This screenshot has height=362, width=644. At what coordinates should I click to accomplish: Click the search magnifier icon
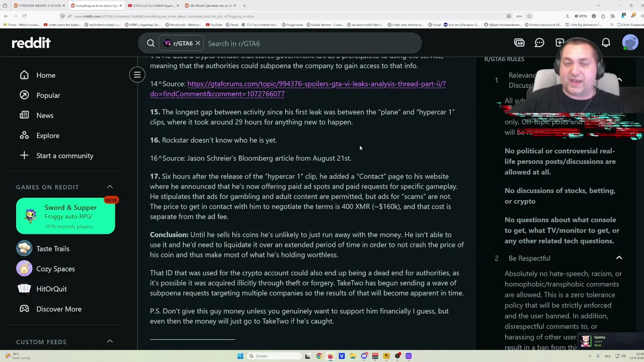click(150, 43)
